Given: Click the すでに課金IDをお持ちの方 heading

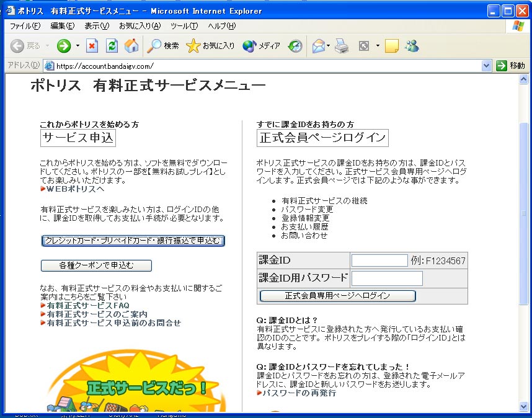Looking at the screenshot, I should click(305, 125).
